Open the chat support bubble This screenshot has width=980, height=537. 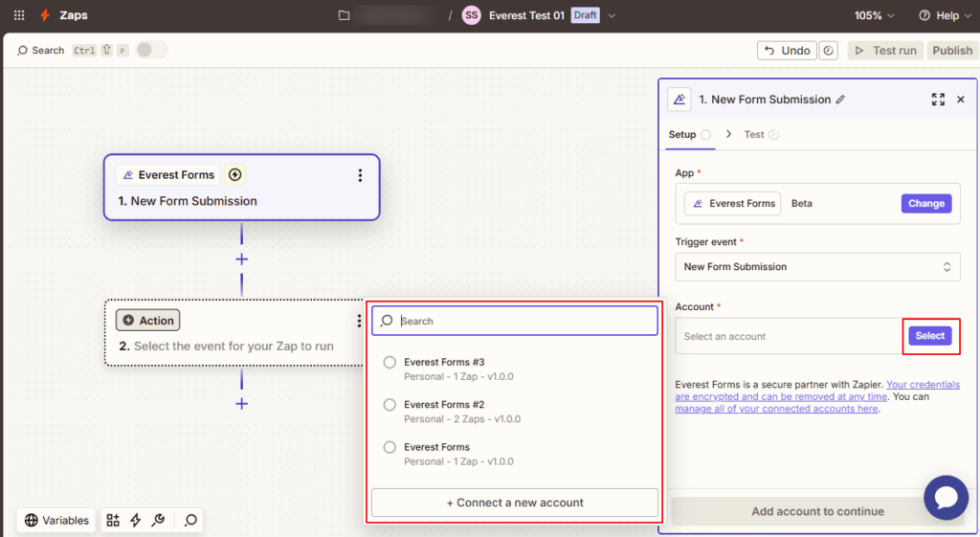tap(947, 498)
